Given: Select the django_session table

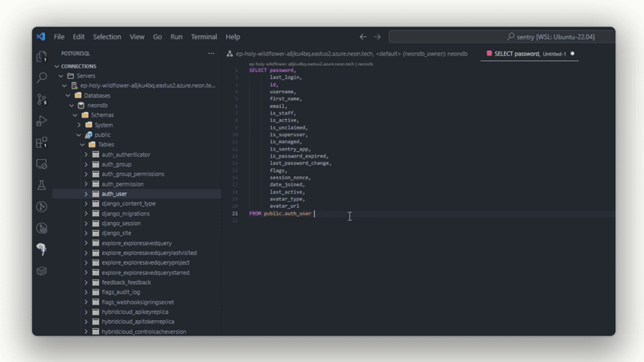Looking at the screenshot, I should point(122,224).
